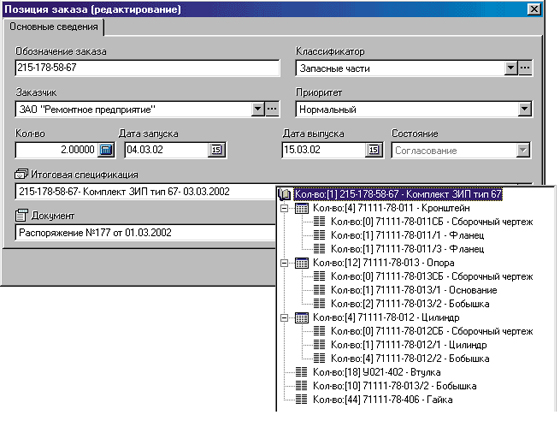Screen dimensions: 560x421
Task: Select row 71111-78-011/3 - Фланец
Action: 408,249
